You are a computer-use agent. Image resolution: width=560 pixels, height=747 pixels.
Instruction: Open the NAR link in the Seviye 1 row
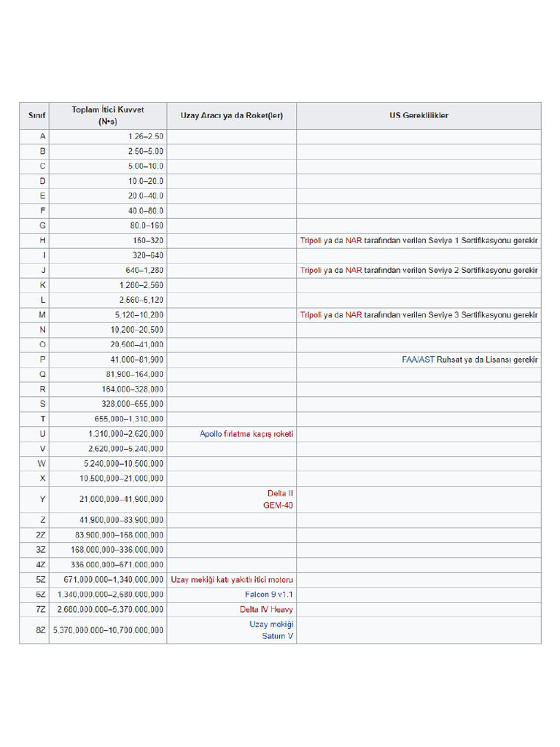coord(354,241)
